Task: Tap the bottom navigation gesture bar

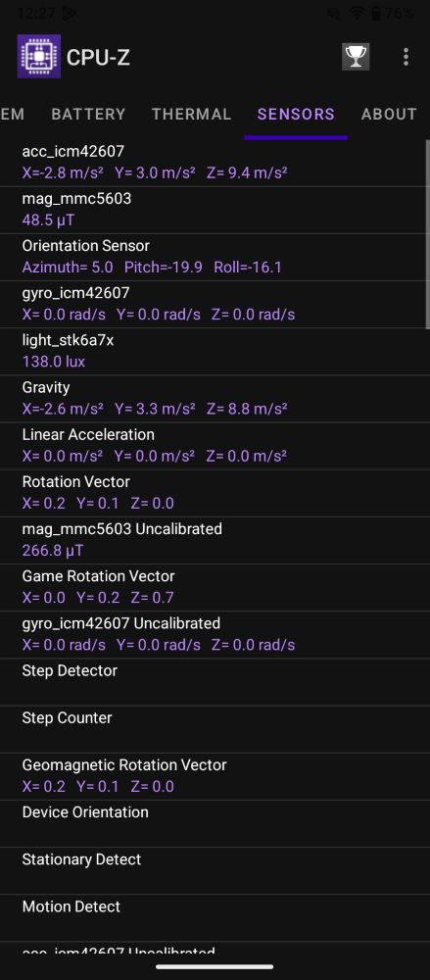Action: (x=215, y=966)
